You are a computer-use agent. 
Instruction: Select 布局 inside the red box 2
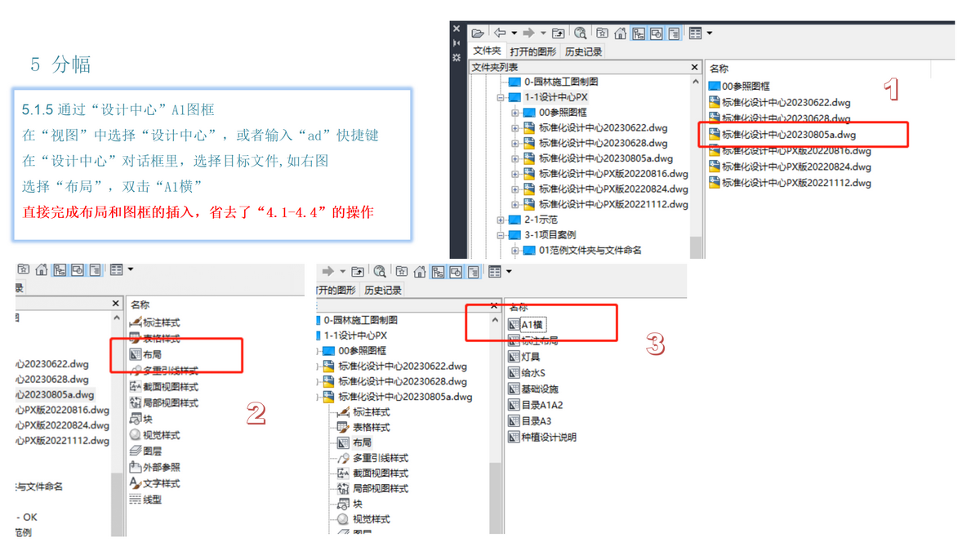(151, 355)
